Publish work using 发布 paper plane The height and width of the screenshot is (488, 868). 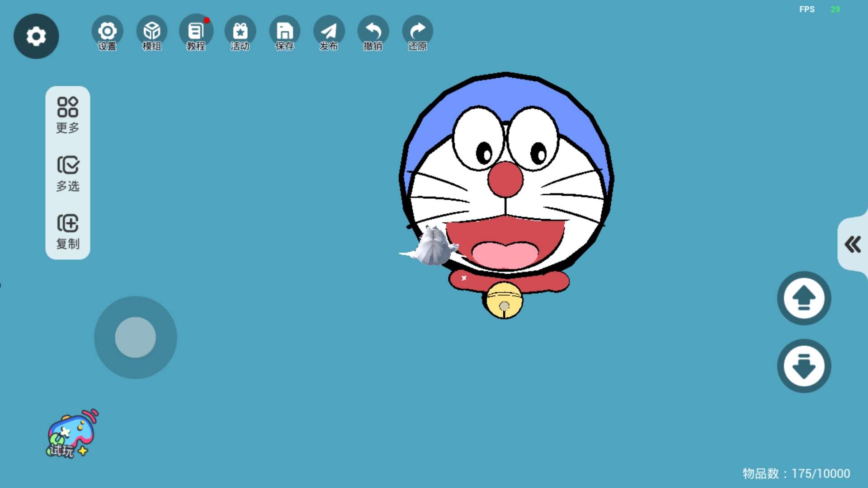point(329,33)
